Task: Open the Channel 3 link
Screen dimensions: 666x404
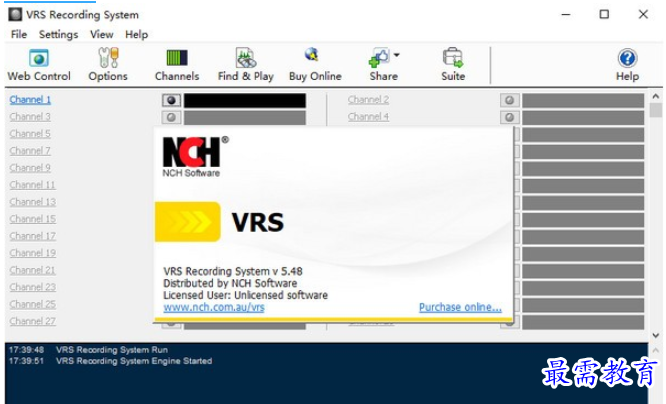Action: [x=30, y=117]
